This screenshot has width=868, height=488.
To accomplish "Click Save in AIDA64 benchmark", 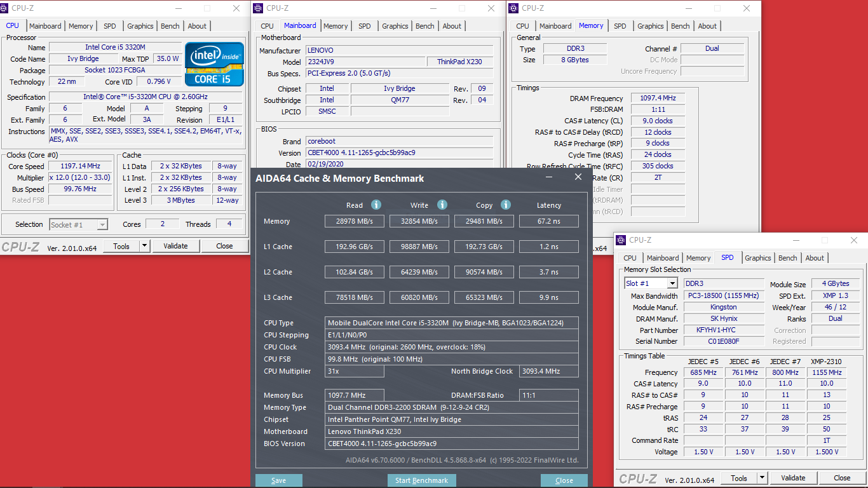I will click(279, 480).
